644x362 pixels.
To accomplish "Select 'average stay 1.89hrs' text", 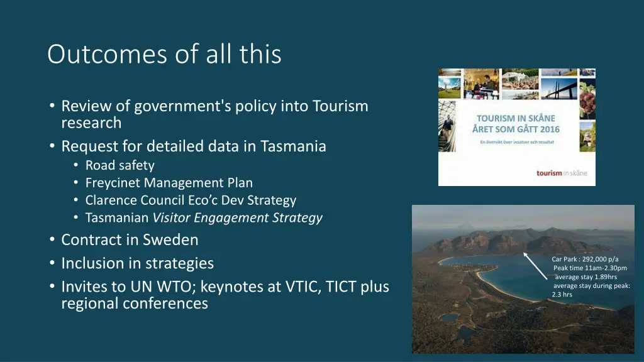I will click(586, 277).
